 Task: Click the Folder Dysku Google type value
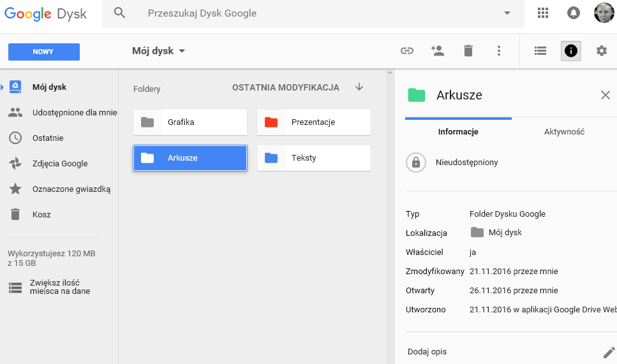click(507, 214)
